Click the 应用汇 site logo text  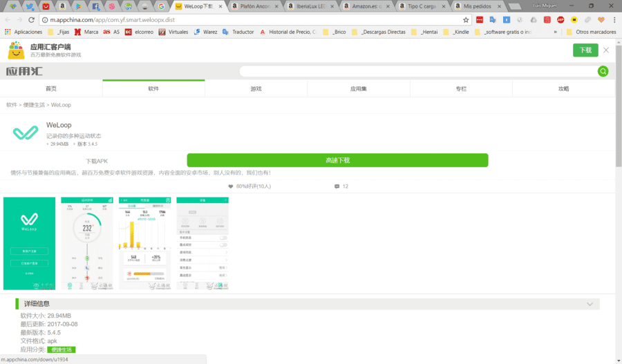[x=24, y=71]
